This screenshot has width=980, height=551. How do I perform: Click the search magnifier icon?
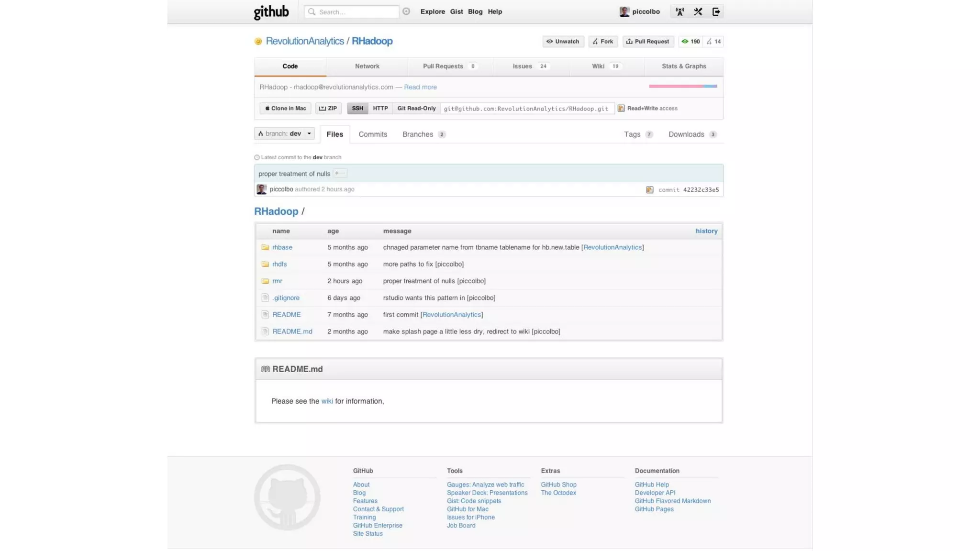point(312,12)
